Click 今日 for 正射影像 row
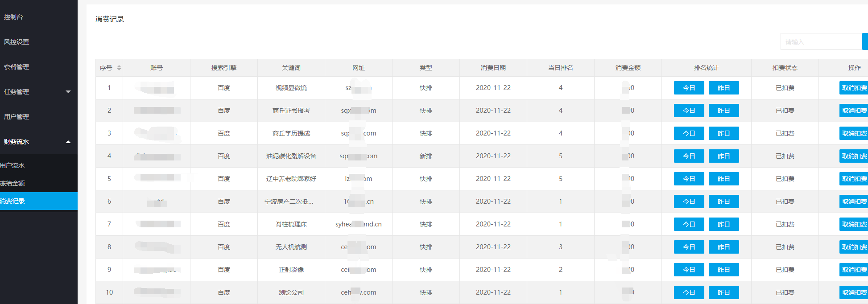This screenshot has height=304, width=868. [689, 270]
